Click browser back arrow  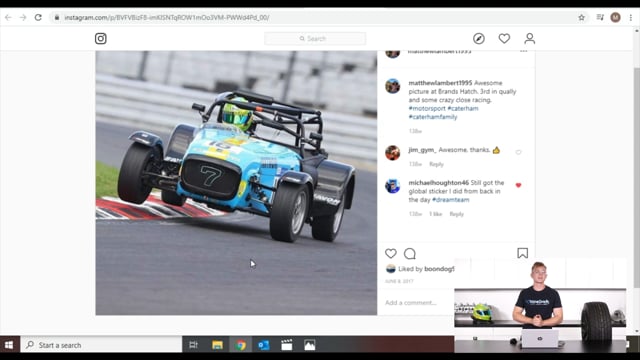[8, 18]
